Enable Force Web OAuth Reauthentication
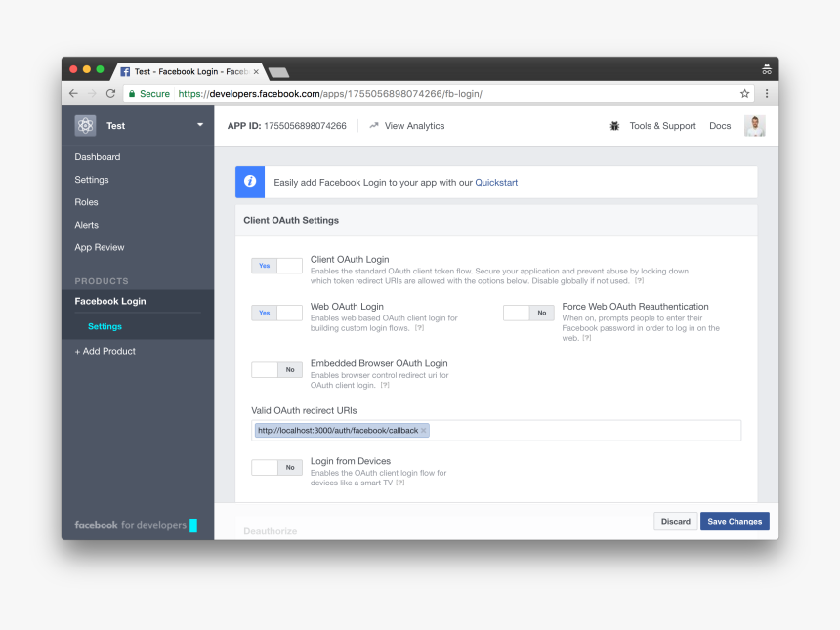Screen dimensions: 840x630 click(x=528, y=313)
